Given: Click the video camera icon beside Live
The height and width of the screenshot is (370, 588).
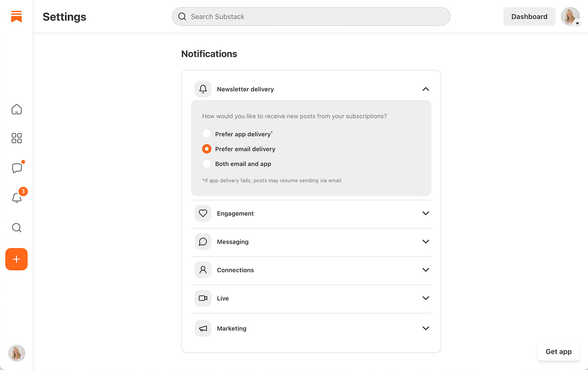Looking at the screenshot, I should [x=203, y=298].
